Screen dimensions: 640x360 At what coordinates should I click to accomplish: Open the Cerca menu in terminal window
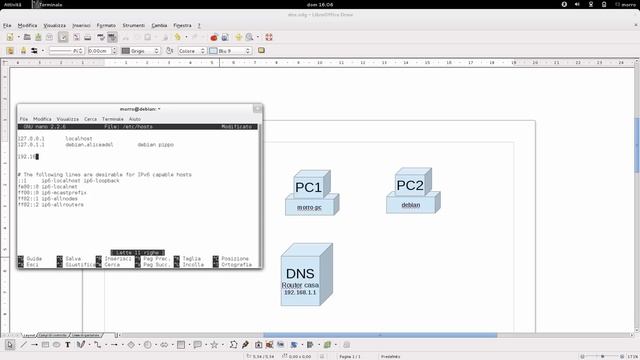pyautogui.click(x=91, y=119)
